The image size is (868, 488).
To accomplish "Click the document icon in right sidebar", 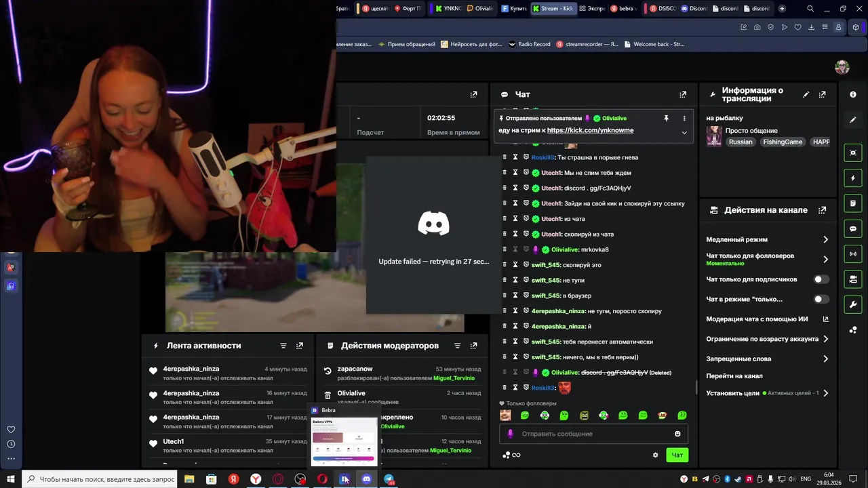I will [x=853, y=203].
